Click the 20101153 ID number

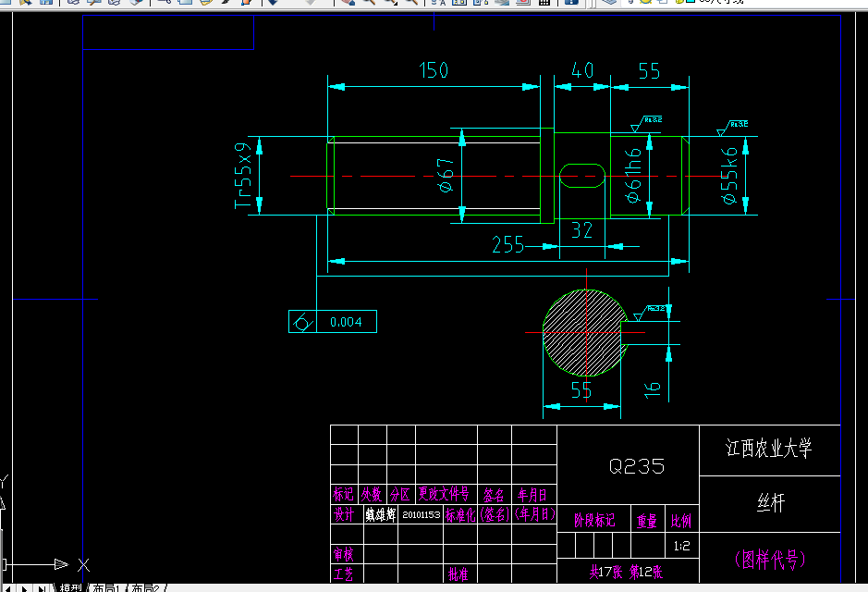point(422,515)
